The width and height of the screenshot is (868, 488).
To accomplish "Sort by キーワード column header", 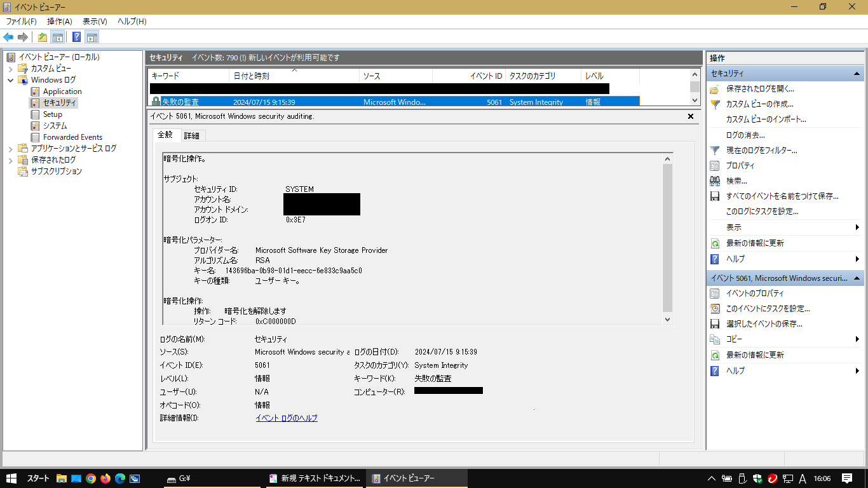I will [x=188, y=76].
